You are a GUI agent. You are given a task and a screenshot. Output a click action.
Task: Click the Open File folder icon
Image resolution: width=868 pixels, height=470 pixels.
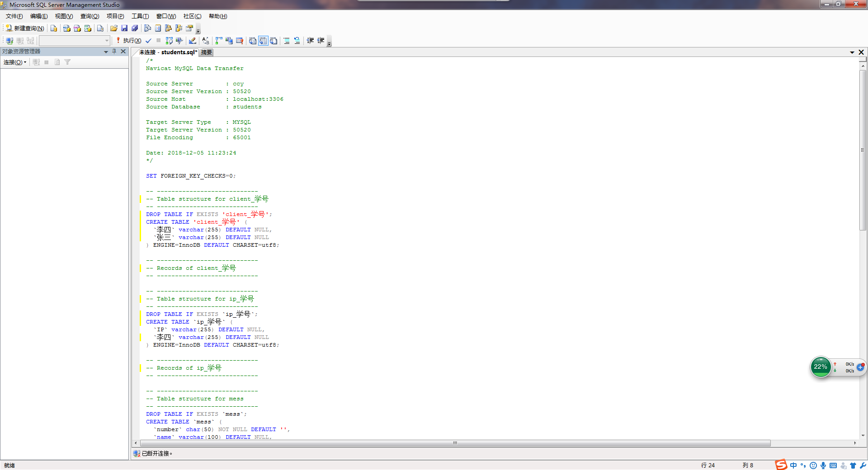(x=113, y=28)
